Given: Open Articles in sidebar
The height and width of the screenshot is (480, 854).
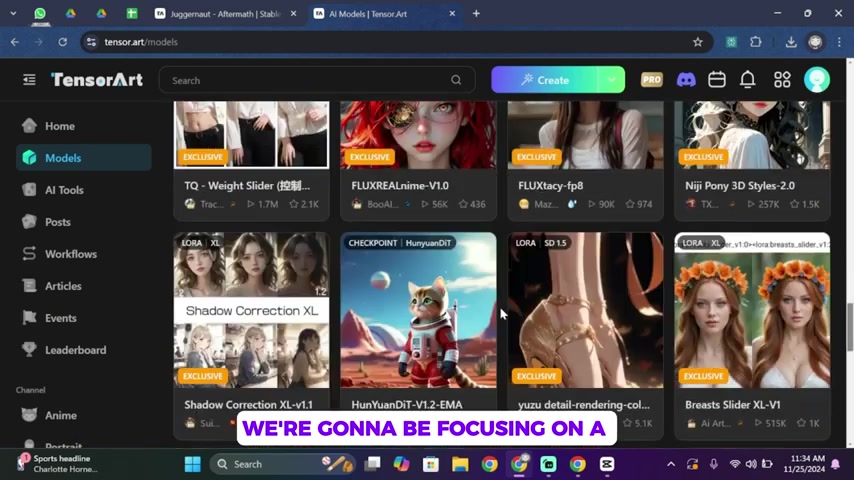Looking at the screenshot, I should (84, 286).
